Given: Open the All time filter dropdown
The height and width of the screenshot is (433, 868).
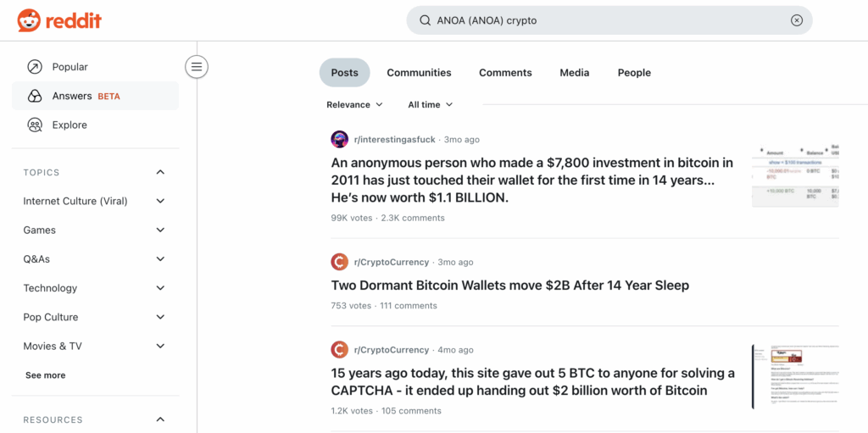Looking at the screenshot, I should click(x=430, y=105).
